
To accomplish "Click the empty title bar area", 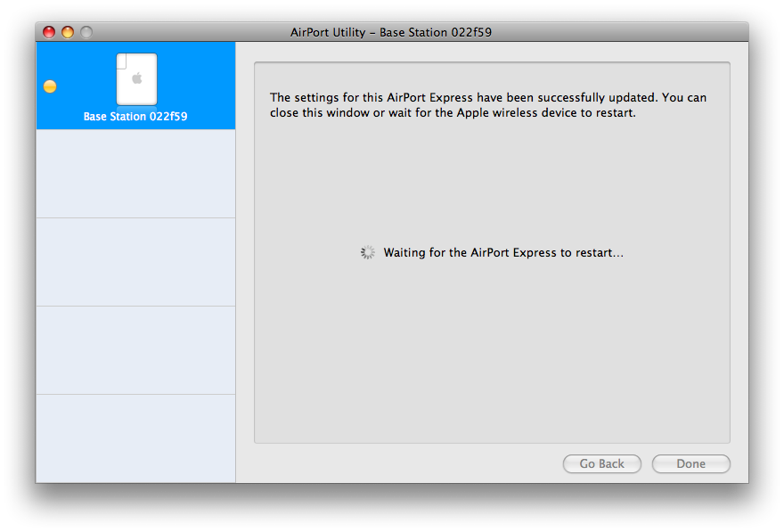I will [624, 32].
